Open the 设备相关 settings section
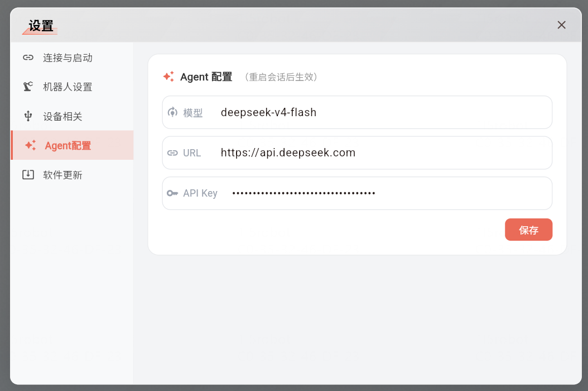The height and width of the screenshot is (391, 588). point(72,116)
